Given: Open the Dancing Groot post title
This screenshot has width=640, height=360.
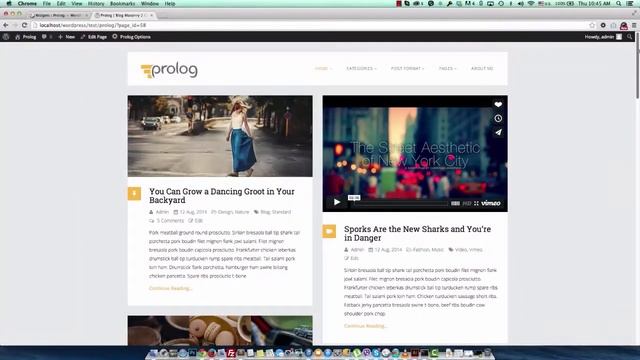Looking at the screenshot, I should 222,196.
